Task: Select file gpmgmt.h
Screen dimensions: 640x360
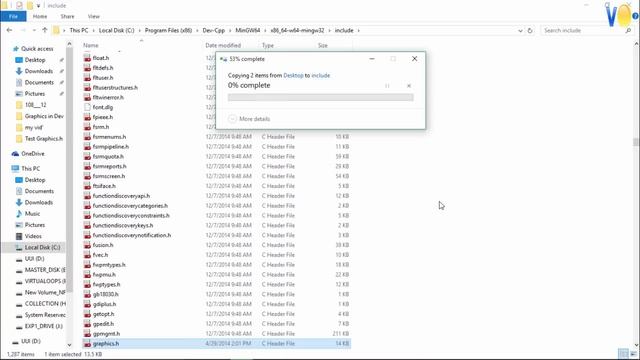Action: [106, 334]
